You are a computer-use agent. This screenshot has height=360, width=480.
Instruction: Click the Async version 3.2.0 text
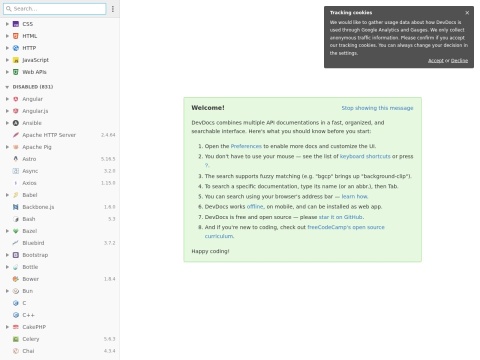(x=109, y=171)
